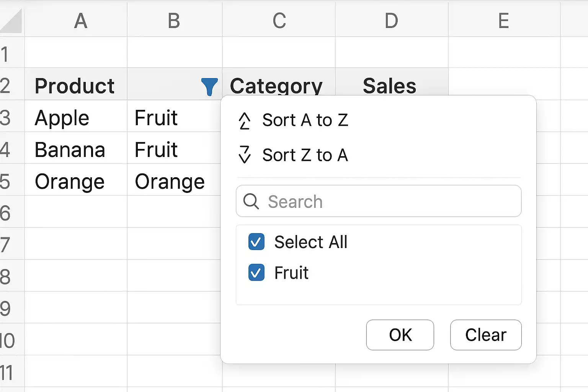Screen dimensions: 588x392
Task: Click the select-all corner triangle of the sheet
Action: click(11, 21)
